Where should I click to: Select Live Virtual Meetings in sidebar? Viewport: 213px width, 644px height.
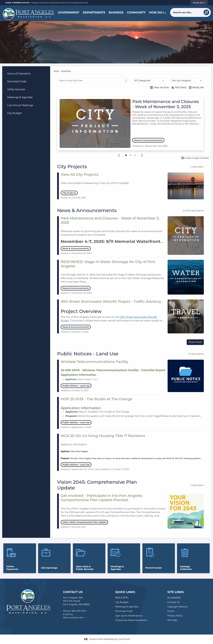(20, 105)
